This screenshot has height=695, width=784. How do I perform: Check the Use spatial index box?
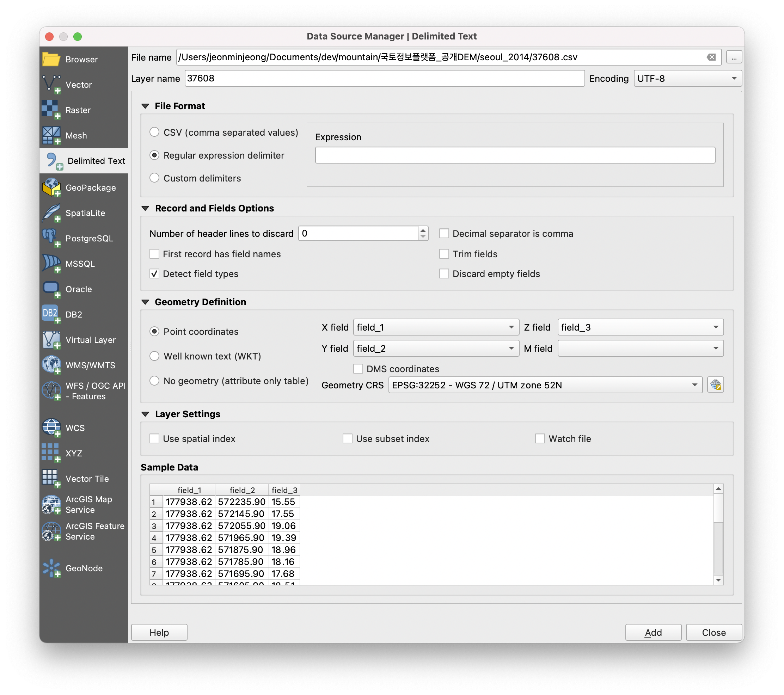point(154,438)
